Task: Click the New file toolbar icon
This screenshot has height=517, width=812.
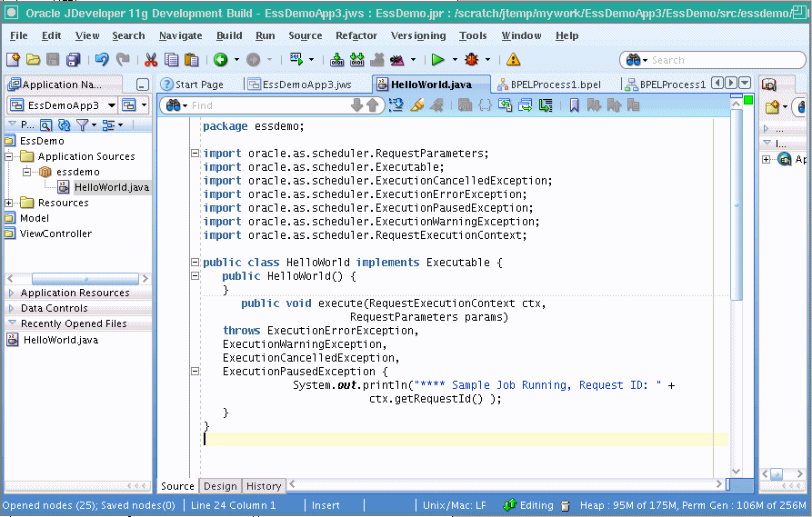Action: pyautogui.click(x=13, y=60)
